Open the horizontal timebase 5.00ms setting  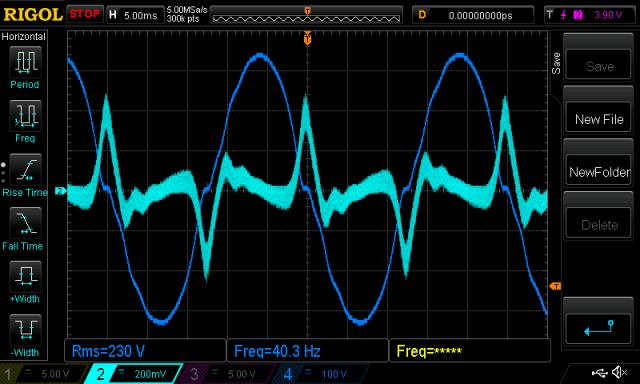(135, 16)
